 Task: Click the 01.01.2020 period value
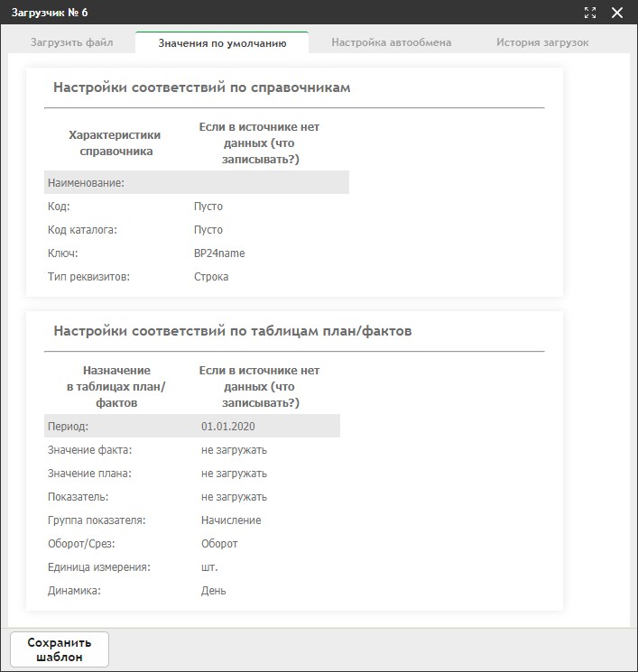click(x=228, y=427)
